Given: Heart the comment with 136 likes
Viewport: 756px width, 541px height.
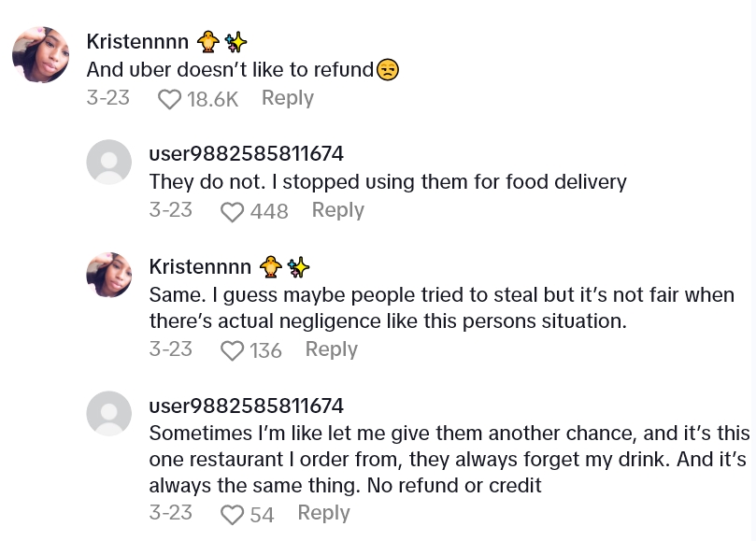Looking at the screenshot, I should tap(232, 350).
